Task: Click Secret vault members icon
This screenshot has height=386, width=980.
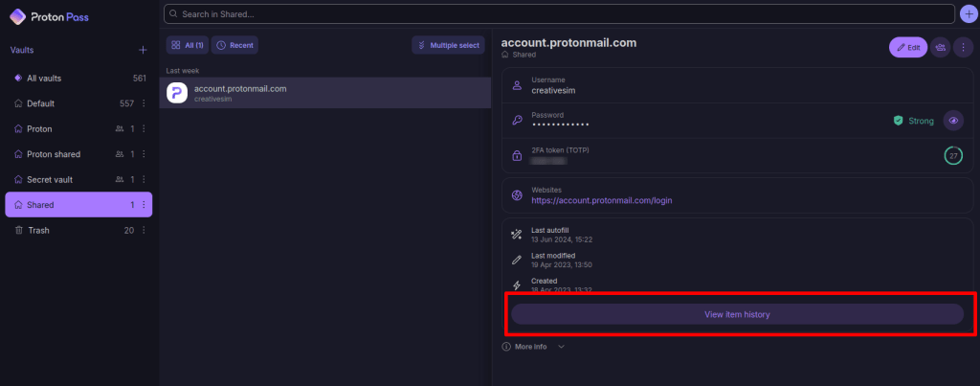Action: click(120, 179)
